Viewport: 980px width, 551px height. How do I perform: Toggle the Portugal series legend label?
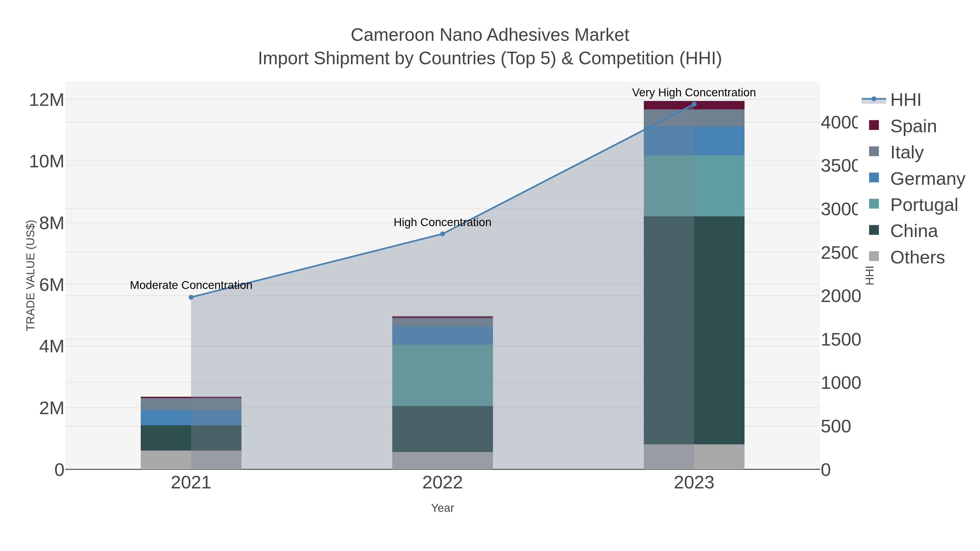pos(924,205)
